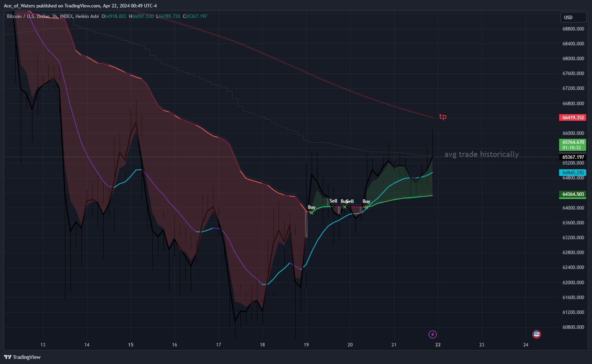Click the Heikin Ashi chart type label
The height and width of the screenshot is (364, 592).
87,16
